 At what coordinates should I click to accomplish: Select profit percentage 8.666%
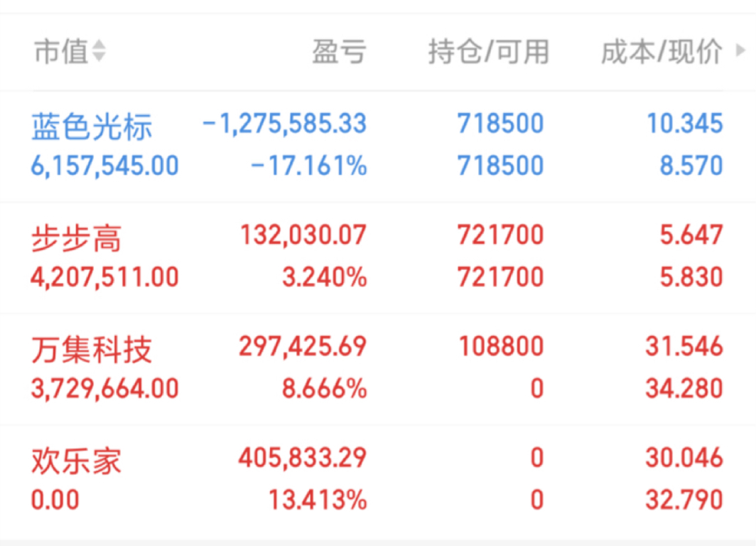325,389
